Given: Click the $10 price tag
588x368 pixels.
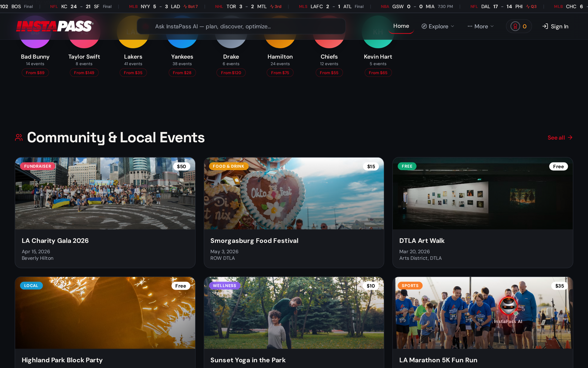Looking at the screenshot, I should 371,286.
